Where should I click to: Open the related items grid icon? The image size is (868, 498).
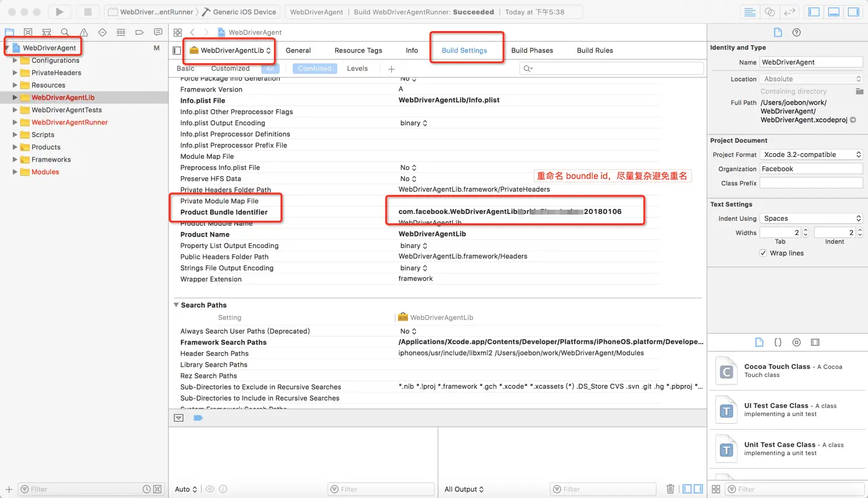tap(178, 32)
